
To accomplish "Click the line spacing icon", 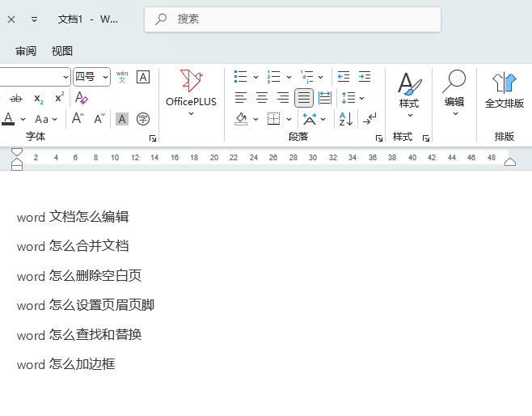I will (x=348, y=98).
